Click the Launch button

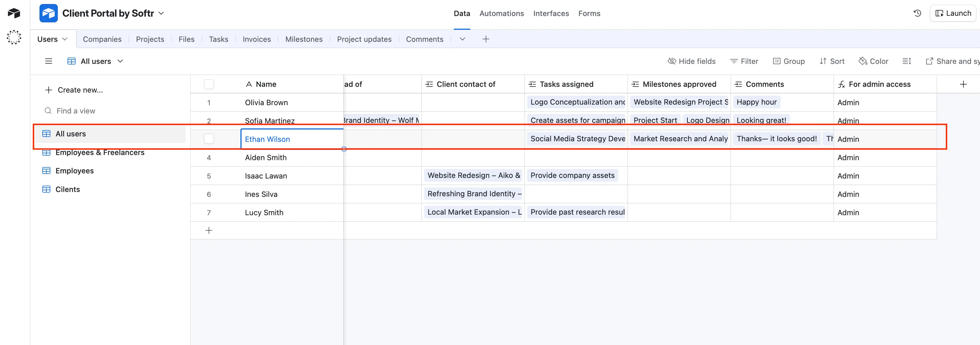953,13
